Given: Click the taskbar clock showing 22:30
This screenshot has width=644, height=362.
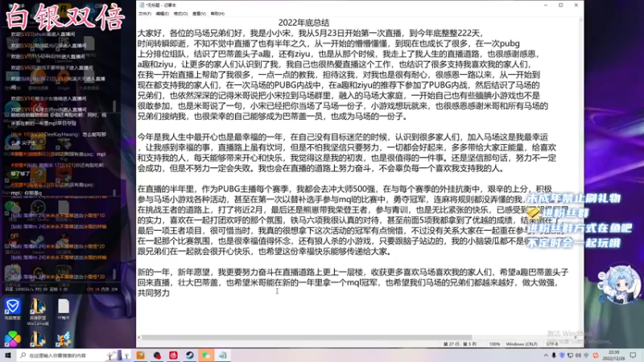Looking at the screenshot, I should click(x=613, y=356).
